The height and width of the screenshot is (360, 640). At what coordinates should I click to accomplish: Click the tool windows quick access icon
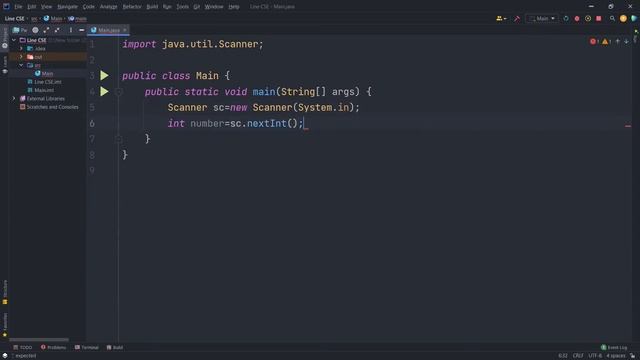[x=4, y=356]
